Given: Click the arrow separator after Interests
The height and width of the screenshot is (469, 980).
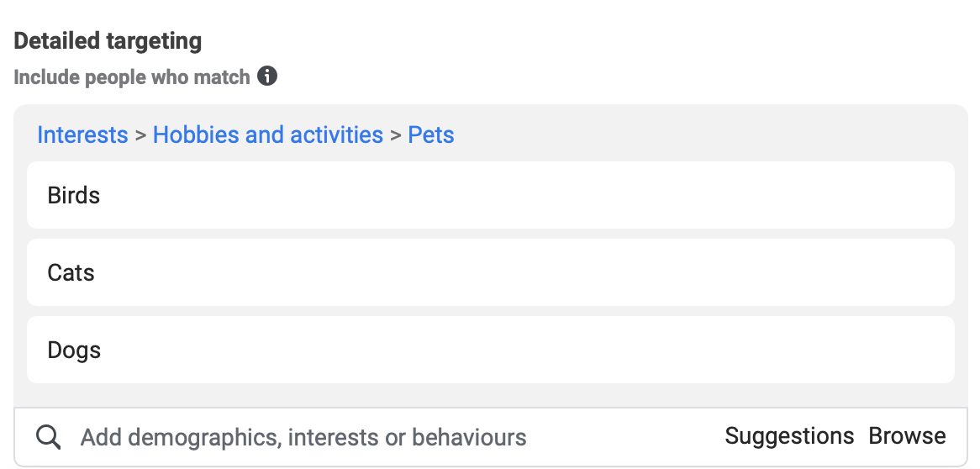Looking at the screenshot, I should pos(140,135).
